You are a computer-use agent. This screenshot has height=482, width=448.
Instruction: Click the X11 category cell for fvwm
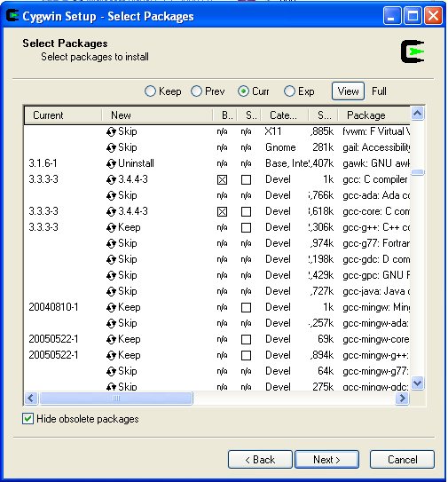[273, 131]
